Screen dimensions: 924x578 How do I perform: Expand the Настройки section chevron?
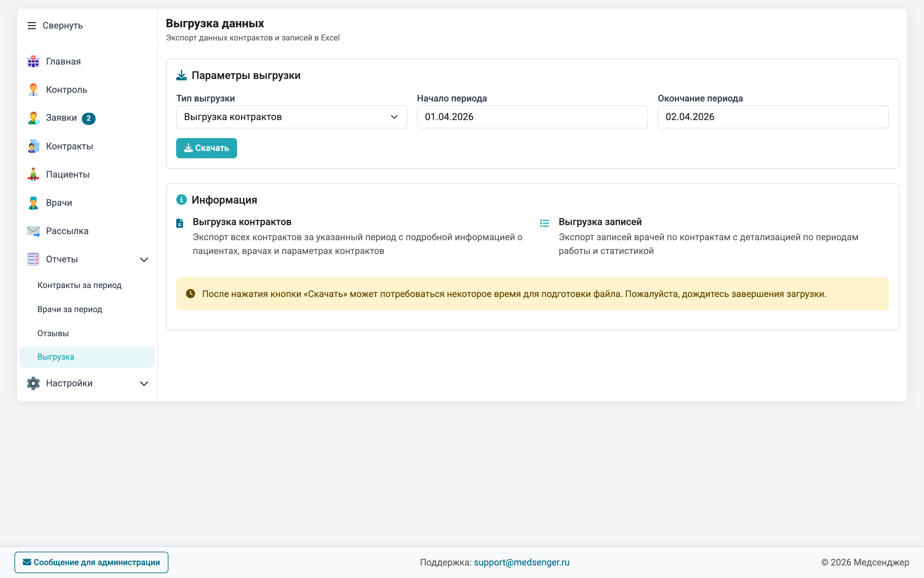(x=144, y=384)
